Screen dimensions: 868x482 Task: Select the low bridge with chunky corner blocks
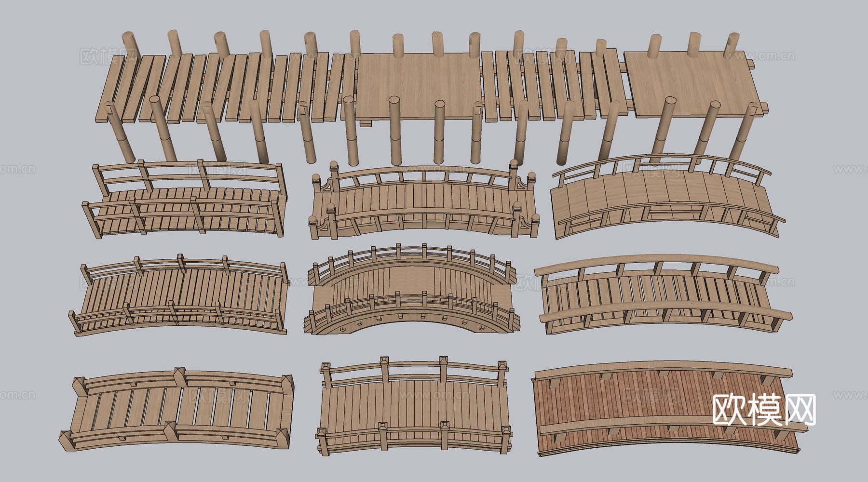tap(176, 409)
